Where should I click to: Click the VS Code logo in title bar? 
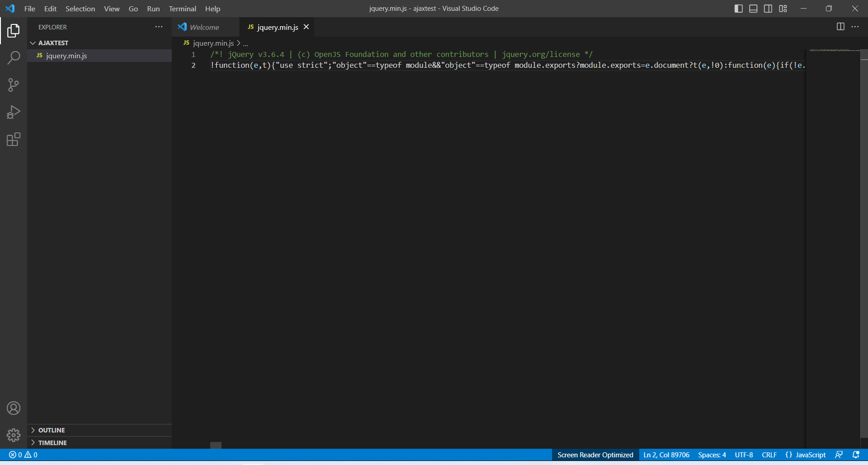tap(10, 9)
